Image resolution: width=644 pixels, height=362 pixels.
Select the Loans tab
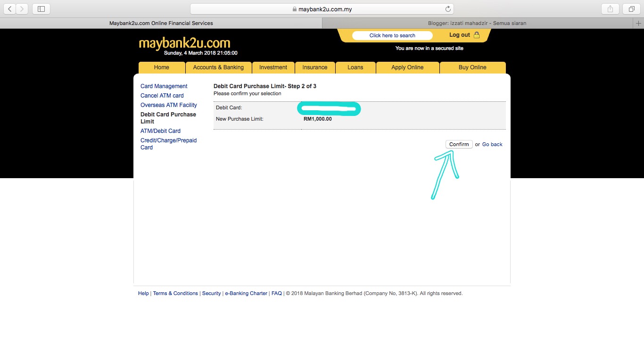tap(355, 67)
